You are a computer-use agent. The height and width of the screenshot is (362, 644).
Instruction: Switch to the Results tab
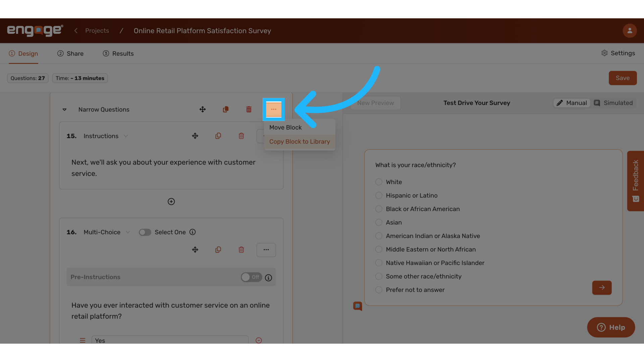pyautogui.click(x=118, y=54)
